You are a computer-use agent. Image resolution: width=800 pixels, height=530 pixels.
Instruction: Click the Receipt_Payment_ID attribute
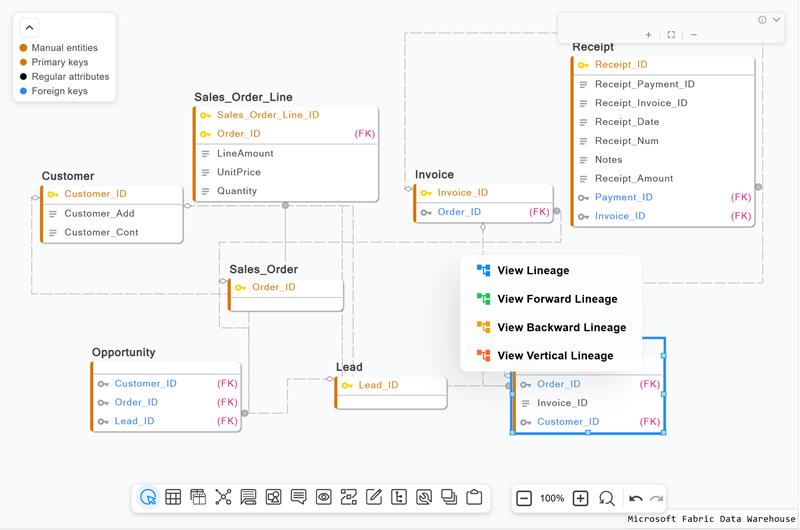(x=664, y=84)
